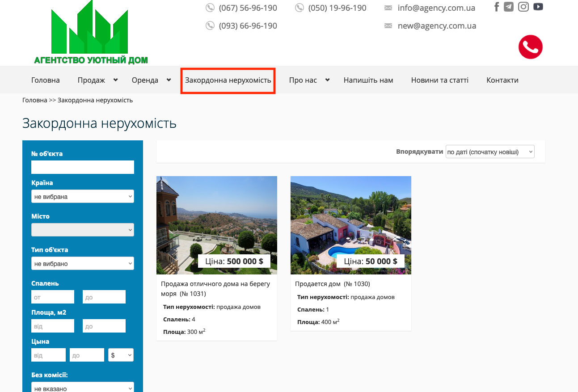578x392 pixels.
Task: Open the YouTube channel icon
Action: pos(538,7)
